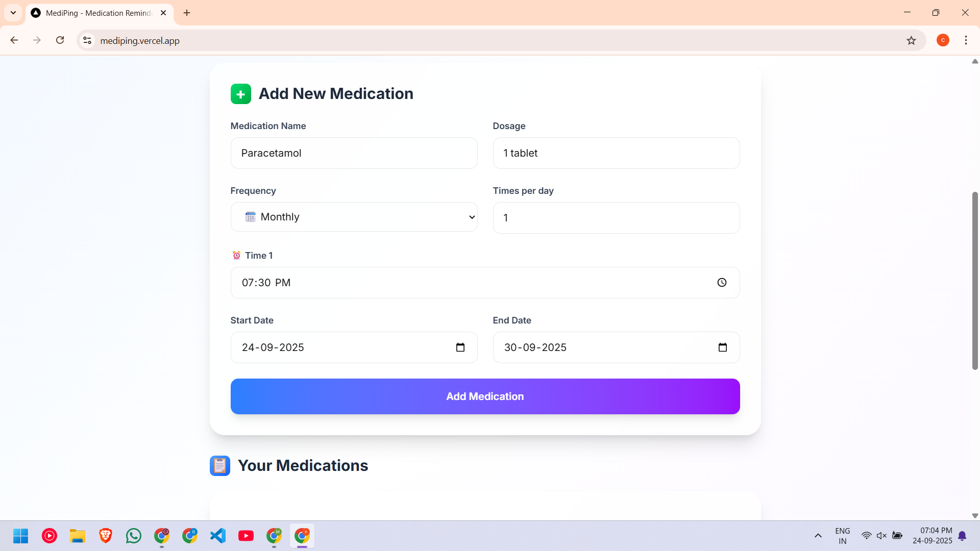
Task: Select the MediPing browser tab
Action: pyautogui.click(x=98, y=13)
